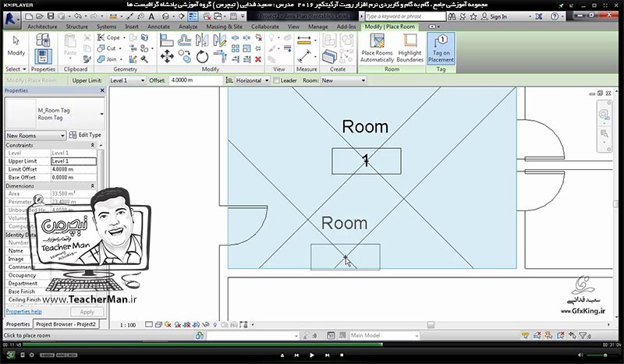Image resolution: width=624 pixels, height=364 pixels.
Task: Open the Structure ribbon tab
Action: 76,27
